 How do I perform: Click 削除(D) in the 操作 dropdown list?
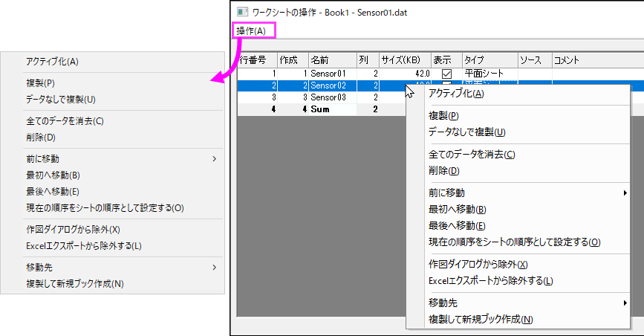pos(41,138)
